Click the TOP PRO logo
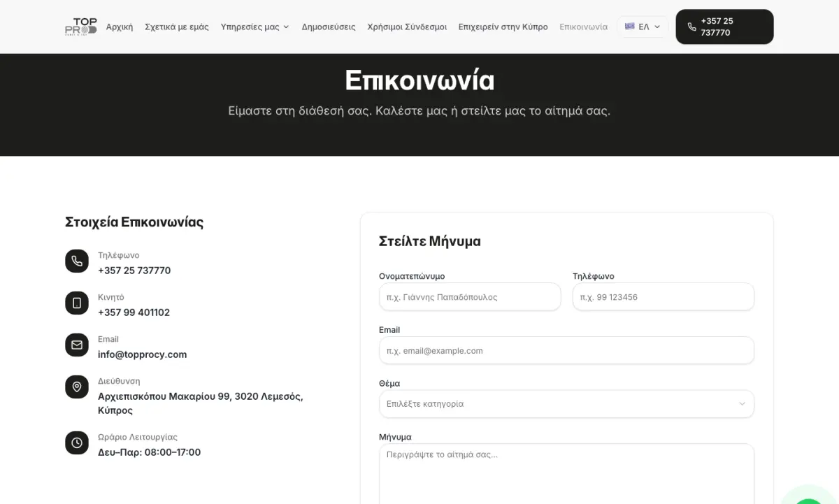Image resolution: width=839 pixels, height=504 pixels. point(80,27)
